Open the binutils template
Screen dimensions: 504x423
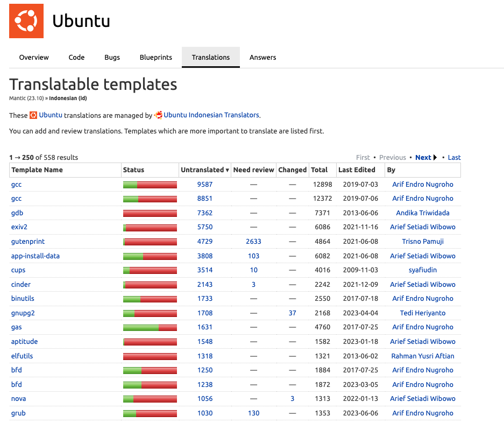click(23, 299)
